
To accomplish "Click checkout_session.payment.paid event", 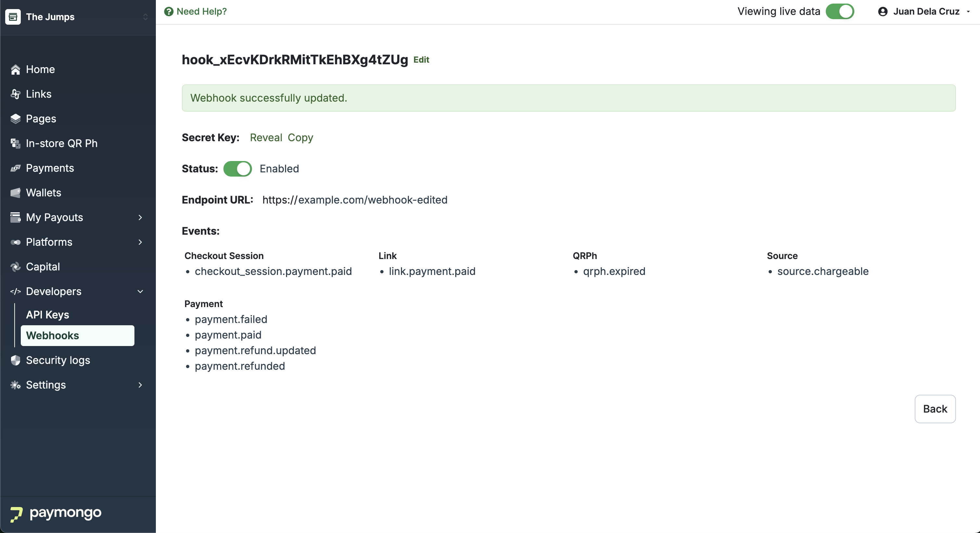I will [273, 271].
